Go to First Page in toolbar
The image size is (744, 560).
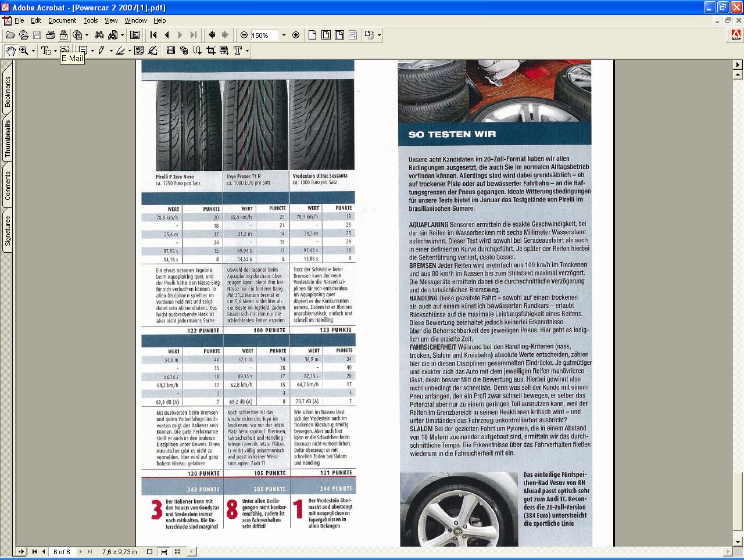pos(153,35)
